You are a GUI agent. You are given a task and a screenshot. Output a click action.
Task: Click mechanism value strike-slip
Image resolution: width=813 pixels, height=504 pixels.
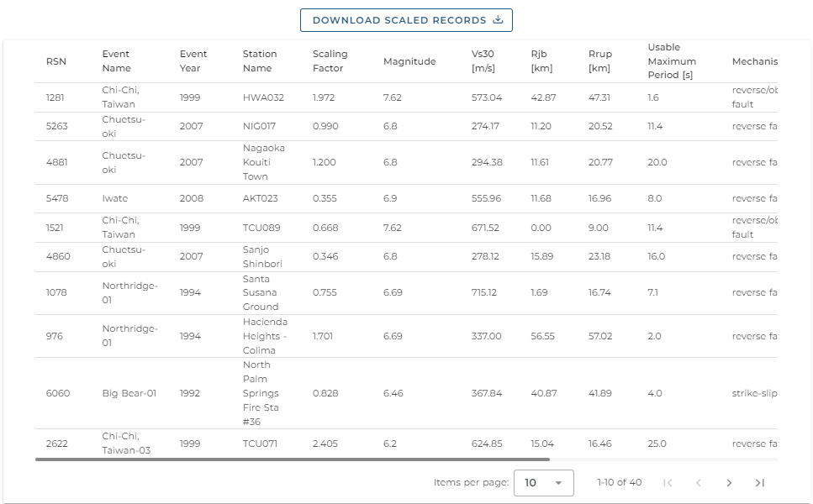click(x=754, y=393)
